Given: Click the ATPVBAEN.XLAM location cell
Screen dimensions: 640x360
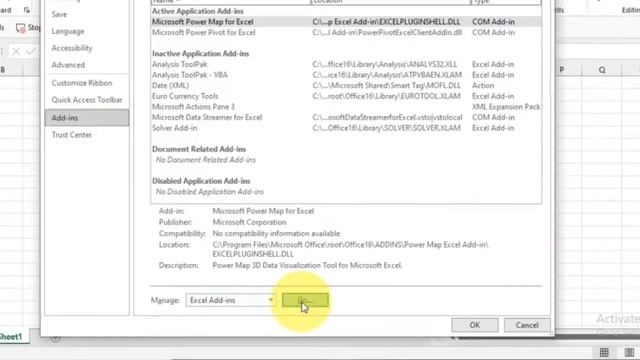Looking at the screenshot, I should coord(387,75).
